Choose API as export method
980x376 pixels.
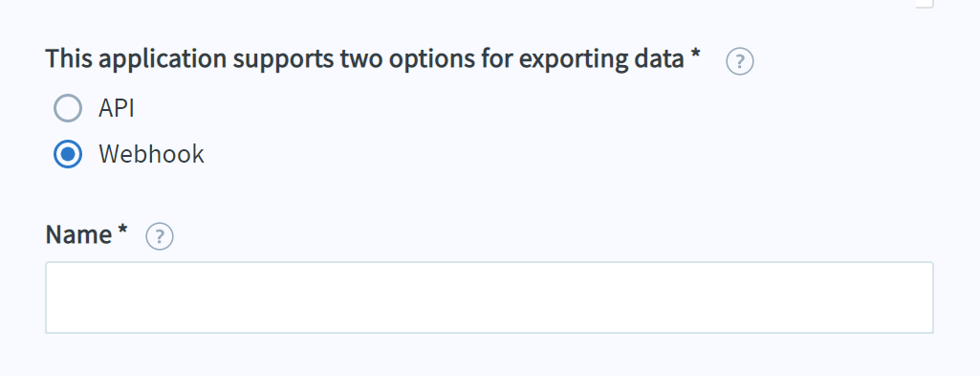click(68, 108)
